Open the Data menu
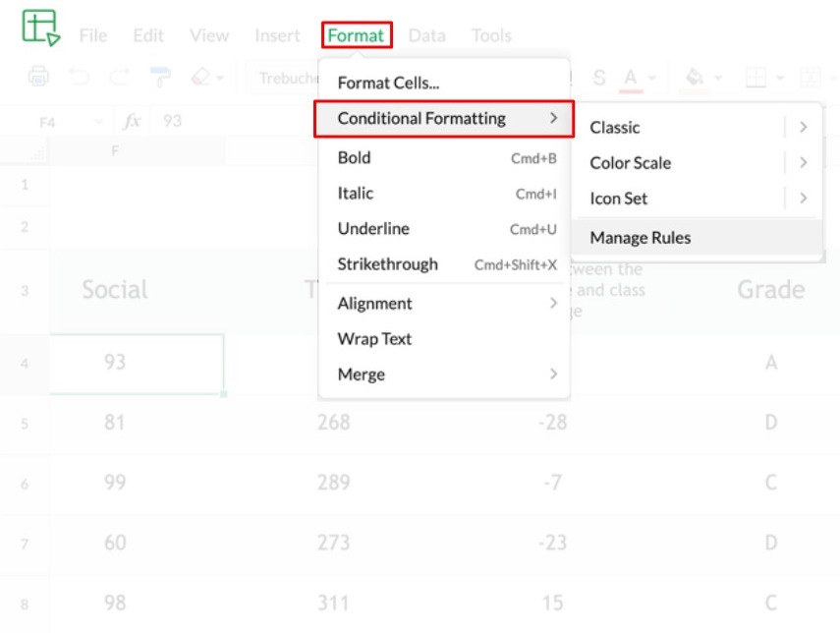The image size is (840, 633). [x=426, y=35]
